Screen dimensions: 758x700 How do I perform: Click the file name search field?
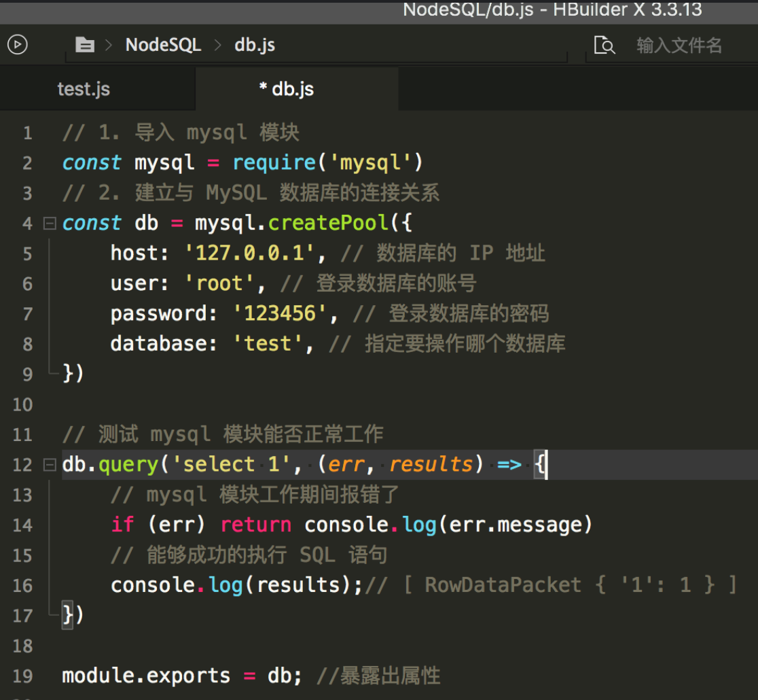(x=679, y=45)
